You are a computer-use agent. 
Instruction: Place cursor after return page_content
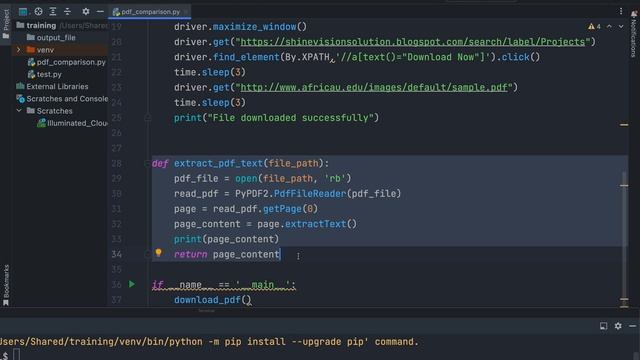pos(281,254)
